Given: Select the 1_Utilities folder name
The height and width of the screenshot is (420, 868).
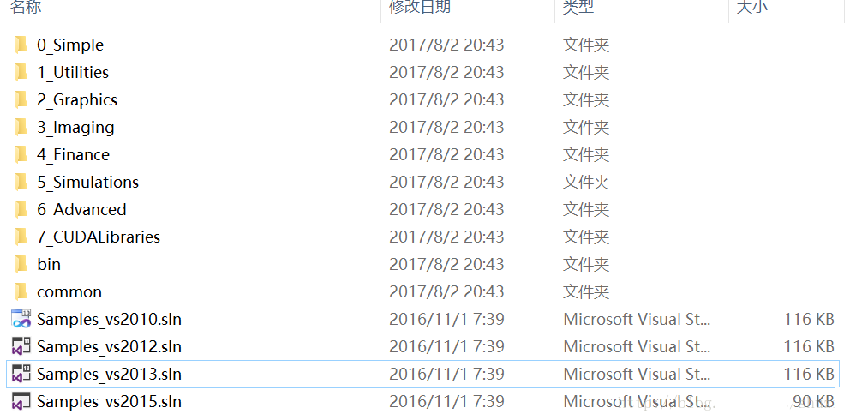Looking at the screenshot, I should click(x=73, y=73).
